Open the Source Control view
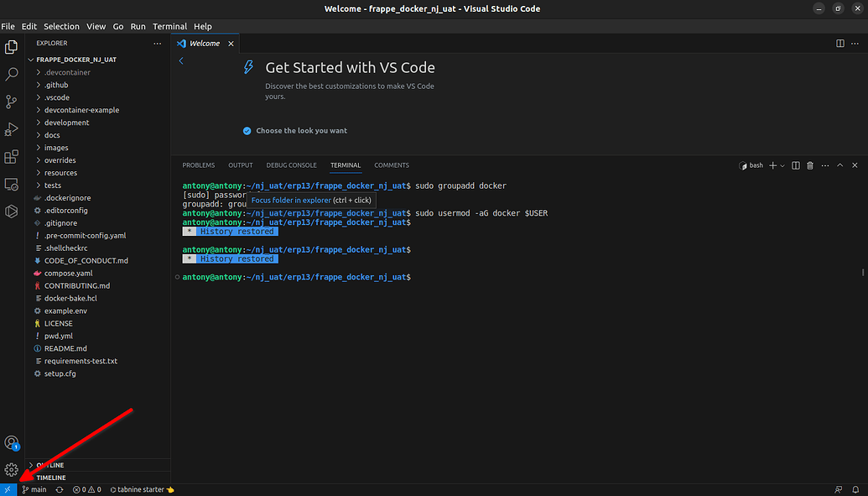868x496 pixels. coord(12,102)
